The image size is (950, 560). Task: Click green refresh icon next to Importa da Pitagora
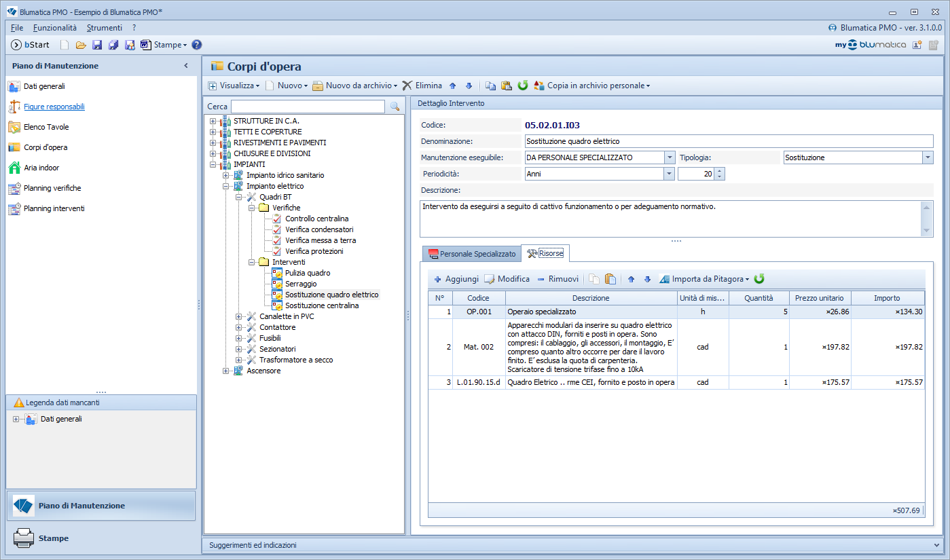coord(759,279)
